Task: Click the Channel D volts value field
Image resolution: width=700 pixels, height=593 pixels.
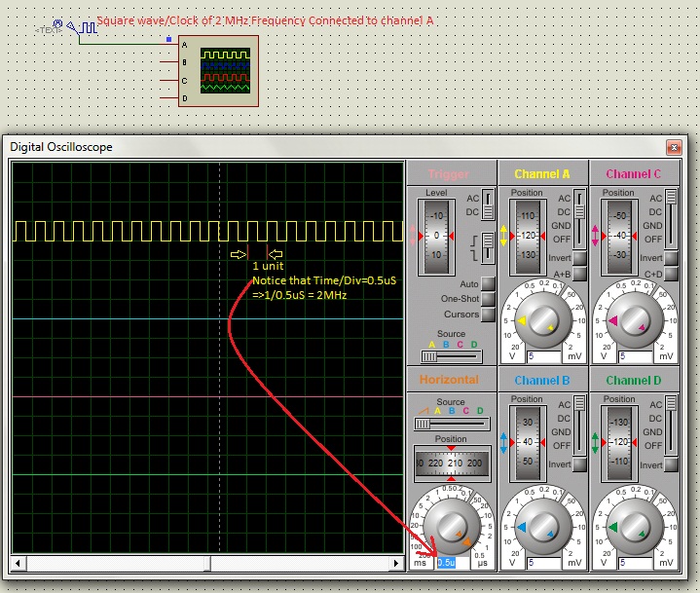Action: (x=636, y=563)
